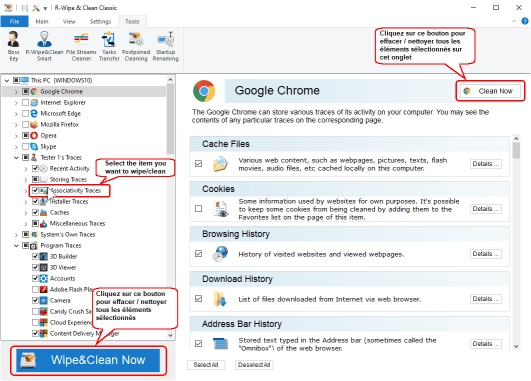Expand the Storing Traces node
The image size is (531, 381).
tap(26, 179)
